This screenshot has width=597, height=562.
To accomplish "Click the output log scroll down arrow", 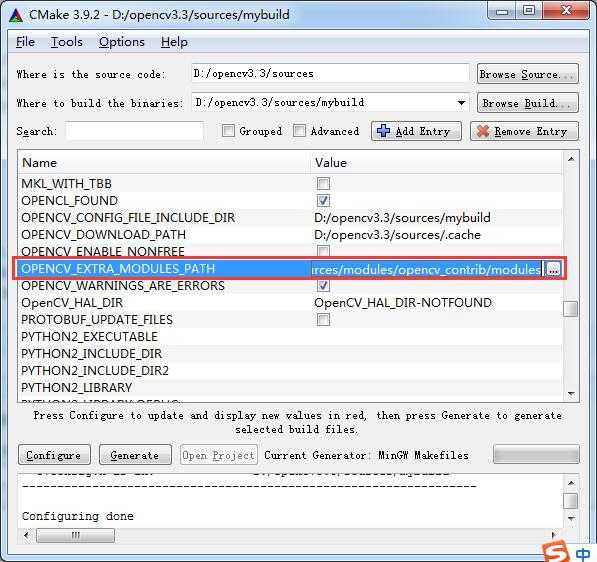I will pyautogui.click(x=570, y=518).
